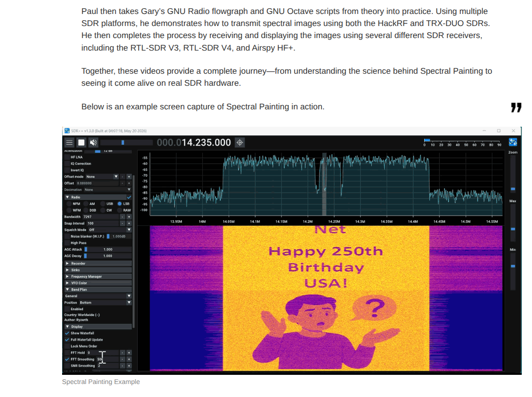Click plus button next to Offset mode
This screenshot has height=397, width=532.
click(129, 177)
